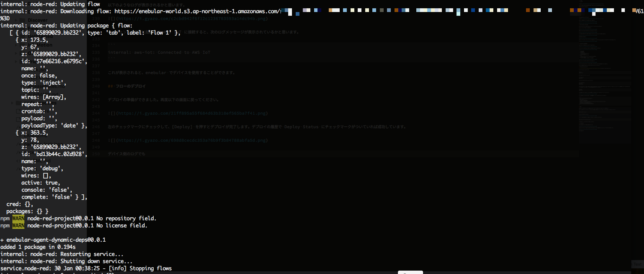The image size is (644, 274).
Task: Click line number 235 in editor gutter
Action: point(96,52)
